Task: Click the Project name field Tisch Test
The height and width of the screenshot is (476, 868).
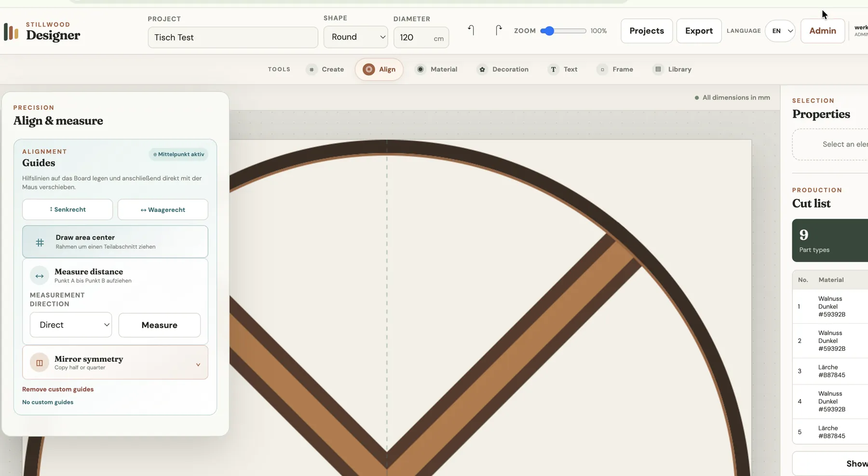Action: [x=233, y=38]
